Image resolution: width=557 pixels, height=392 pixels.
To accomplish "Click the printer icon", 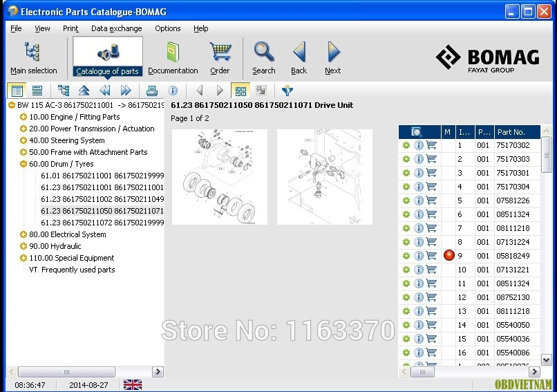I will [x=151, y=91].
